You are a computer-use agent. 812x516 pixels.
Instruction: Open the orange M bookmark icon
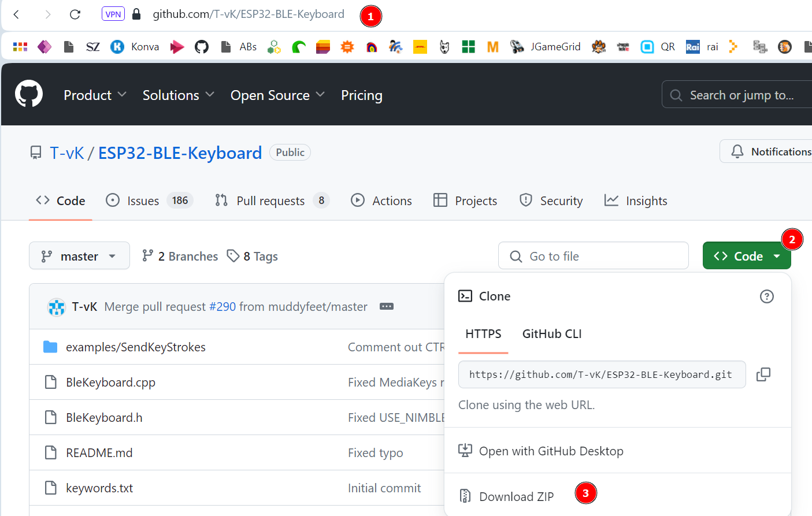tap(493, 47)
